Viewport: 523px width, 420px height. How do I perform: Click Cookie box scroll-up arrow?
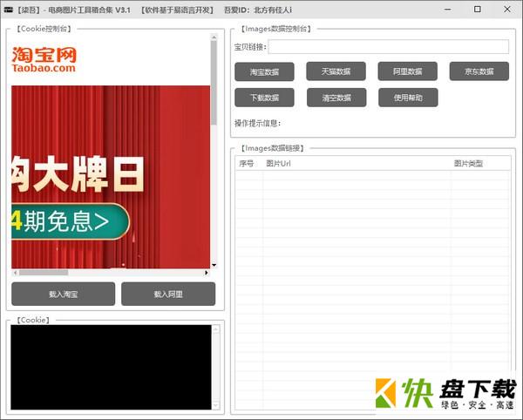(216, 329)
